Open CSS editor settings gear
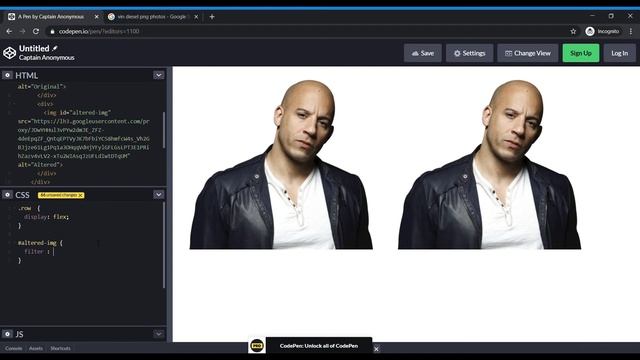Screen dimensions: 640x360 pos(7,195)
